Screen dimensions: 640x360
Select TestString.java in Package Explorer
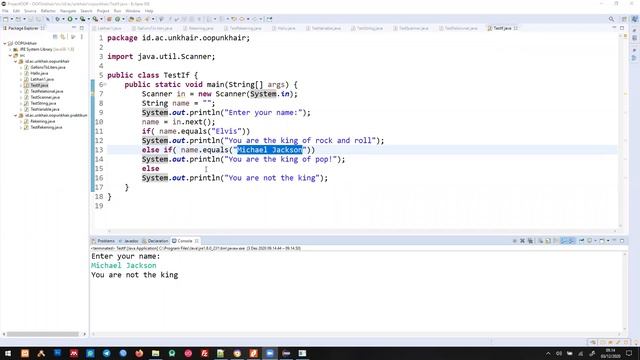(43, 103)
